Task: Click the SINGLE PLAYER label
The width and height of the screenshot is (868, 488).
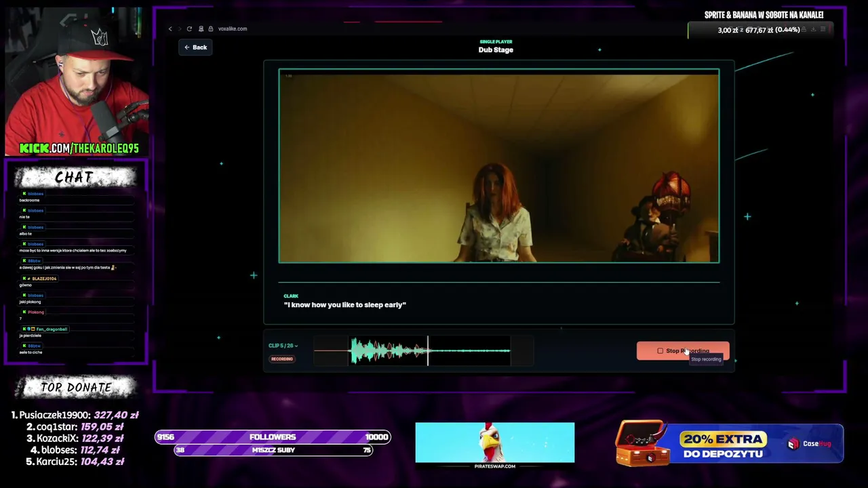Action: pos(496,42)
